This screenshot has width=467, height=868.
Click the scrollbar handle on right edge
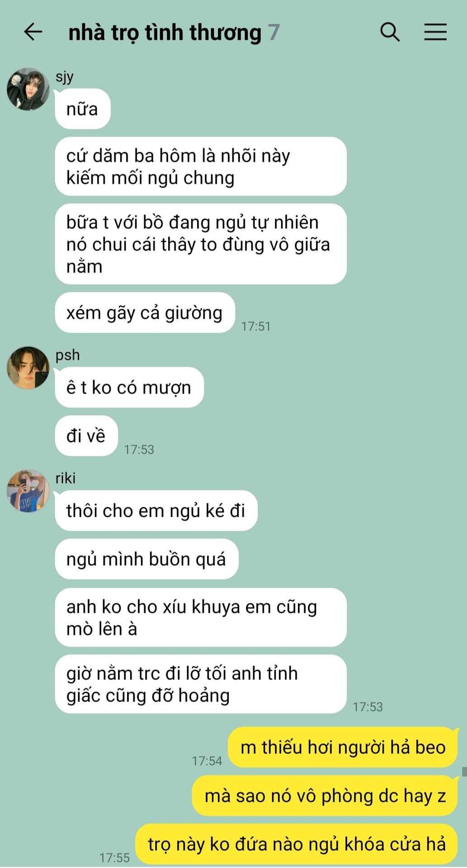[464, 771]
